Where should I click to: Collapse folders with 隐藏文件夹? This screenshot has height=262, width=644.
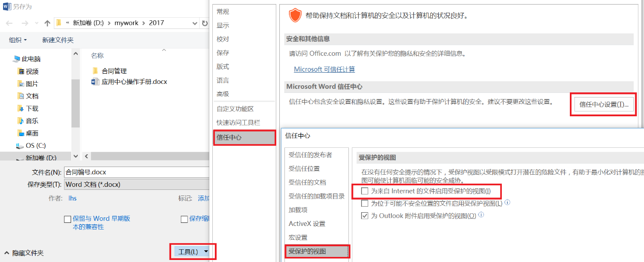tap(24, 253)
